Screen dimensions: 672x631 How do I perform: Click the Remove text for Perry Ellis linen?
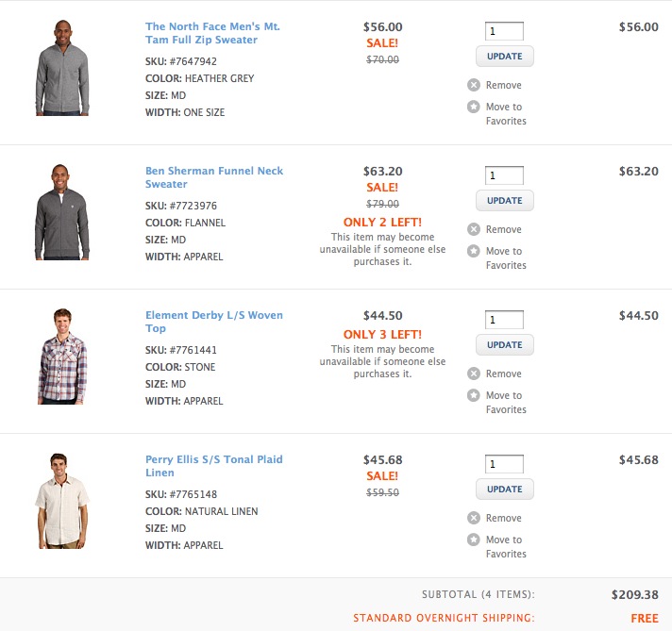504,519
